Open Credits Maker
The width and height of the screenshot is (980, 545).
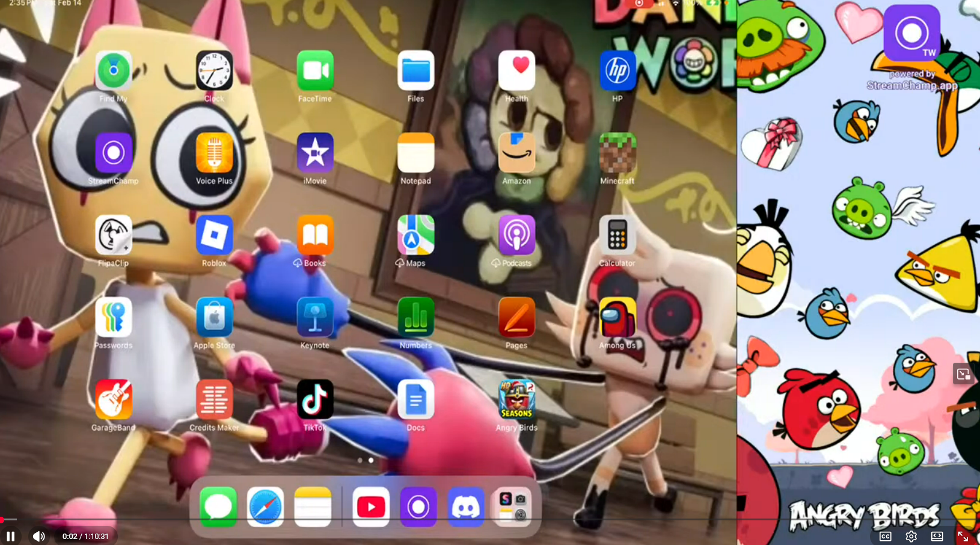click(214, 399)
